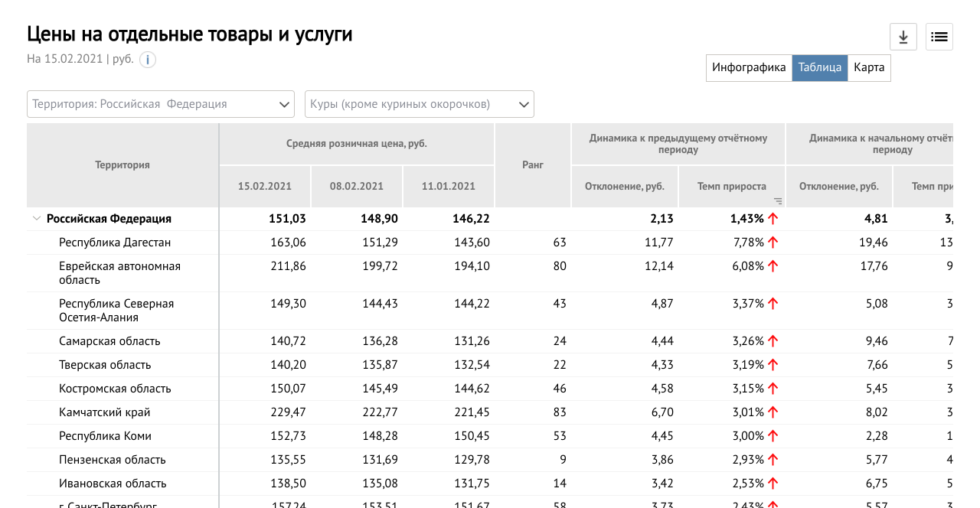The image size is (980, 508).
Task: Click the Еврейская автономная область row name
Action: [119, 273]
